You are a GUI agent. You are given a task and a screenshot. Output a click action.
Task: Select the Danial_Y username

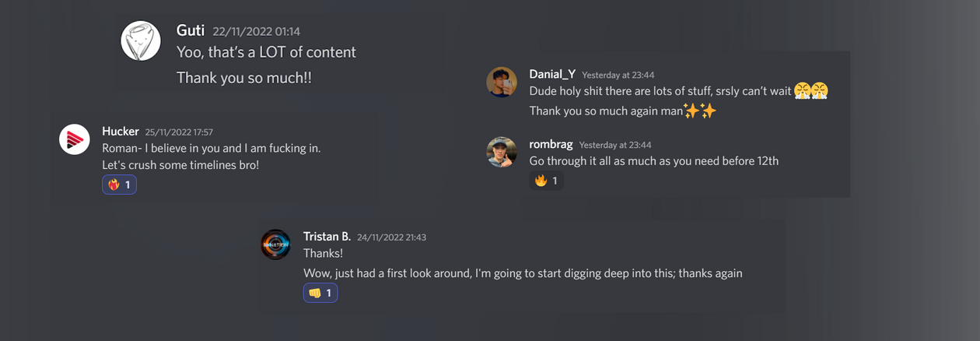click(x=552, y=74)
